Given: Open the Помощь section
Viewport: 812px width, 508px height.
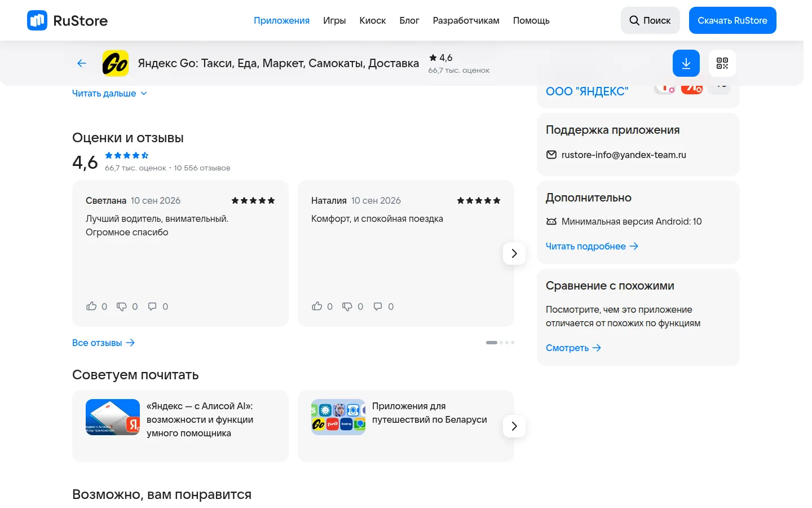Looking at the screenshot, I should [x=531, y=20].
